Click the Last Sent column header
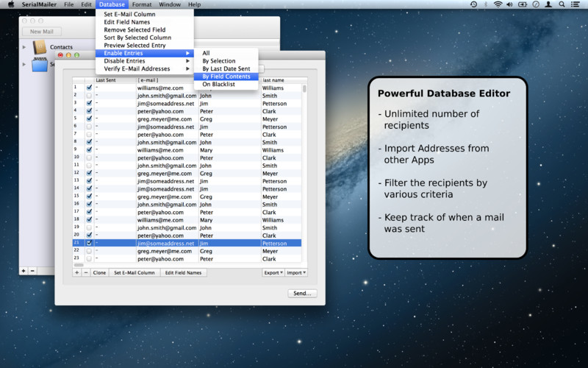 point(115,80)
